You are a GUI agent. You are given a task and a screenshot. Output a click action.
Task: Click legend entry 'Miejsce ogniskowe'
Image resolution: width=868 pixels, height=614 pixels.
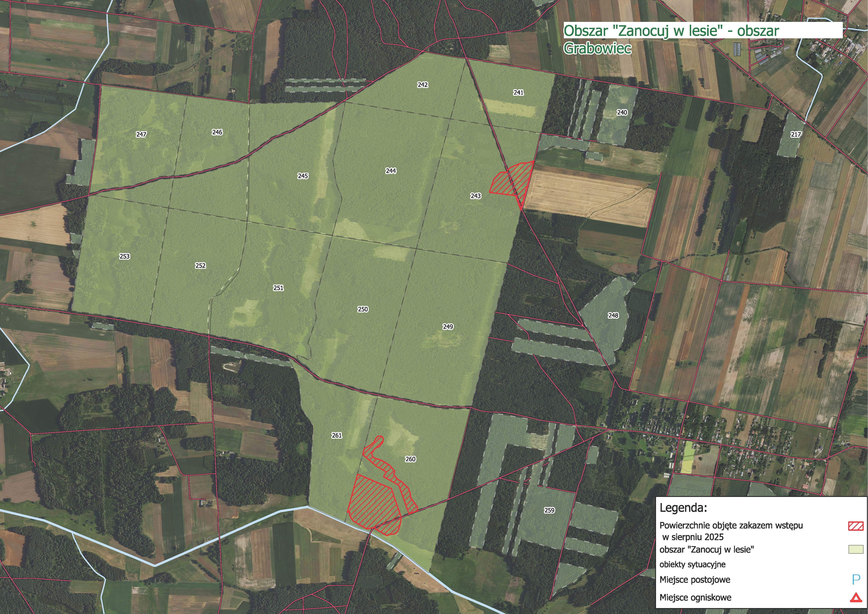pyautogui.click(x=695, y=597)
